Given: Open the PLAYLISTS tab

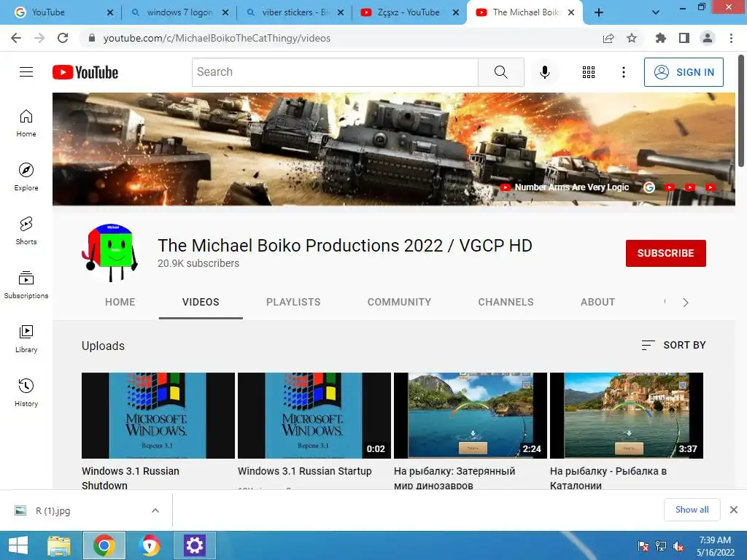Looking at the screenshot, I should click(293, 302).
